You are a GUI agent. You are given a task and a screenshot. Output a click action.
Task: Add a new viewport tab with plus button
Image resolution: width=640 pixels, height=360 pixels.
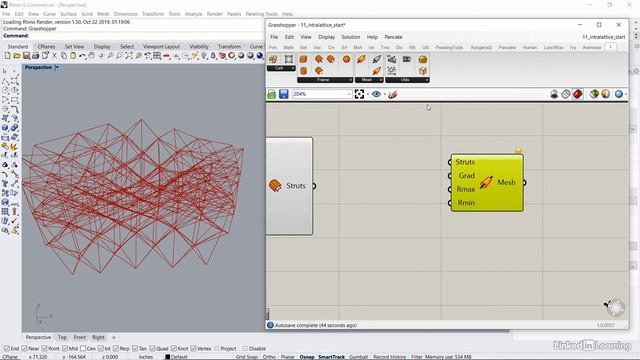pos(114,338)
